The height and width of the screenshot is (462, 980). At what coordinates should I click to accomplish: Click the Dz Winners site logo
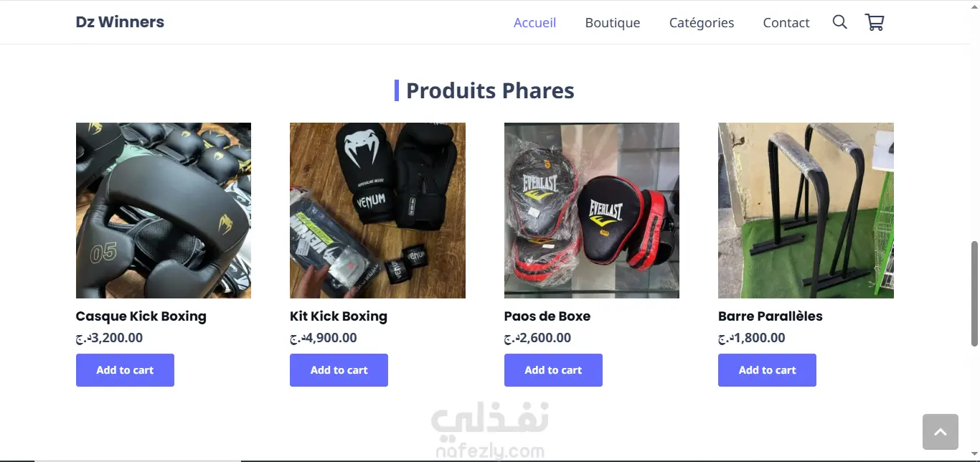pyautogui.click(x=120, y=22)
